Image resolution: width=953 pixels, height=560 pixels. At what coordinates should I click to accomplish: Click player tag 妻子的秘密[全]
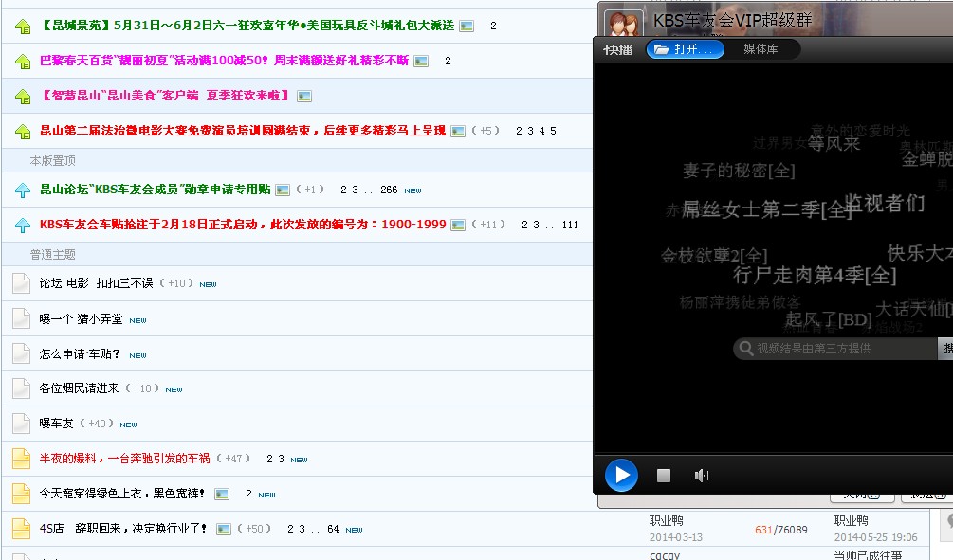(x=739, y=170)
